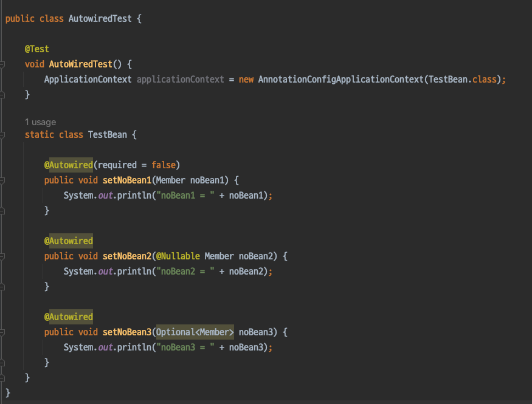Click the ApplicationContext type name
Viewport: 532px width, 404px height.
[x=88, y=80]
